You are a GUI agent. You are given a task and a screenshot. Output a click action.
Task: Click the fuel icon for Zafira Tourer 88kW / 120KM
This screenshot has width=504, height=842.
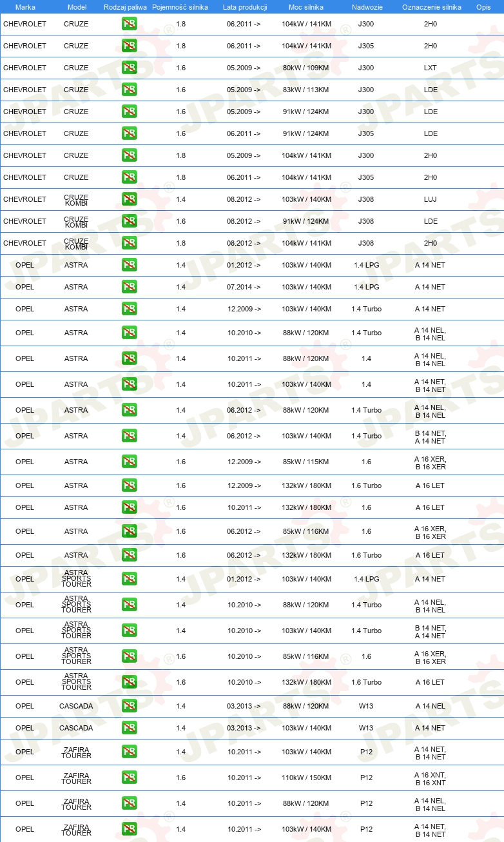coord(129,803)
